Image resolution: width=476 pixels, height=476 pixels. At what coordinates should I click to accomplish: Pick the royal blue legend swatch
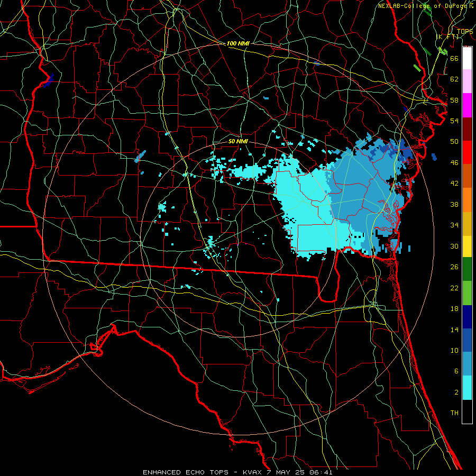(x=467, y=340)
